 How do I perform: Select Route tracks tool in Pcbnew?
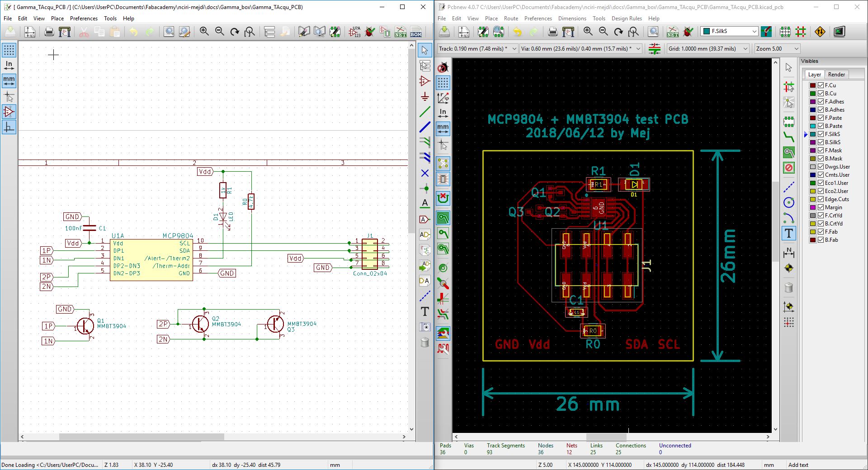[788, 137]
